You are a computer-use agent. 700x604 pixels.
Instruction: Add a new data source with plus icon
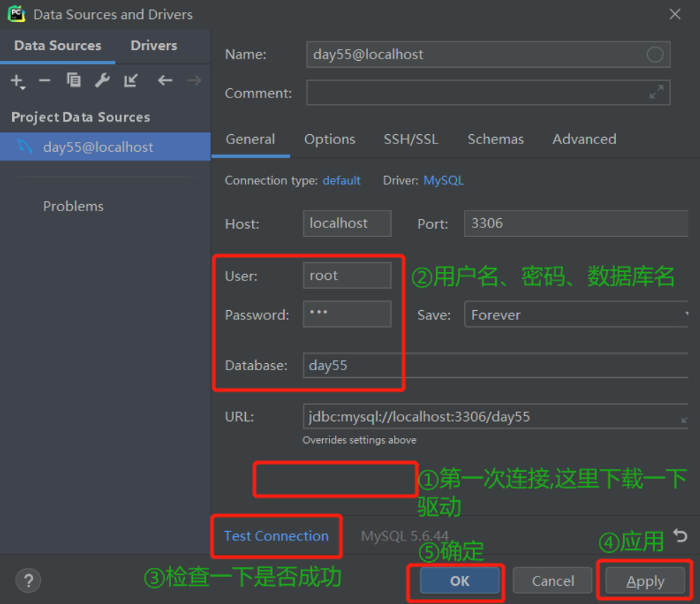[x=17, y=81]
